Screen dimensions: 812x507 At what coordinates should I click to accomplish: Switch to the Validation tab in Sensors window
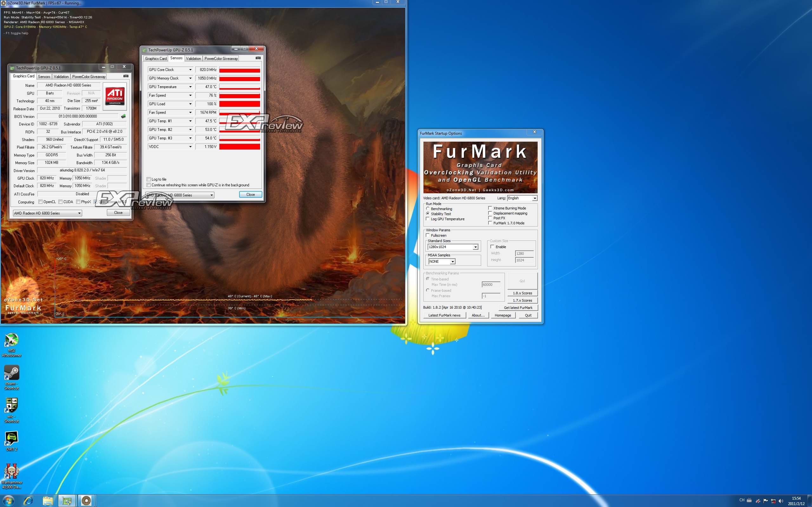click(193, 58)
